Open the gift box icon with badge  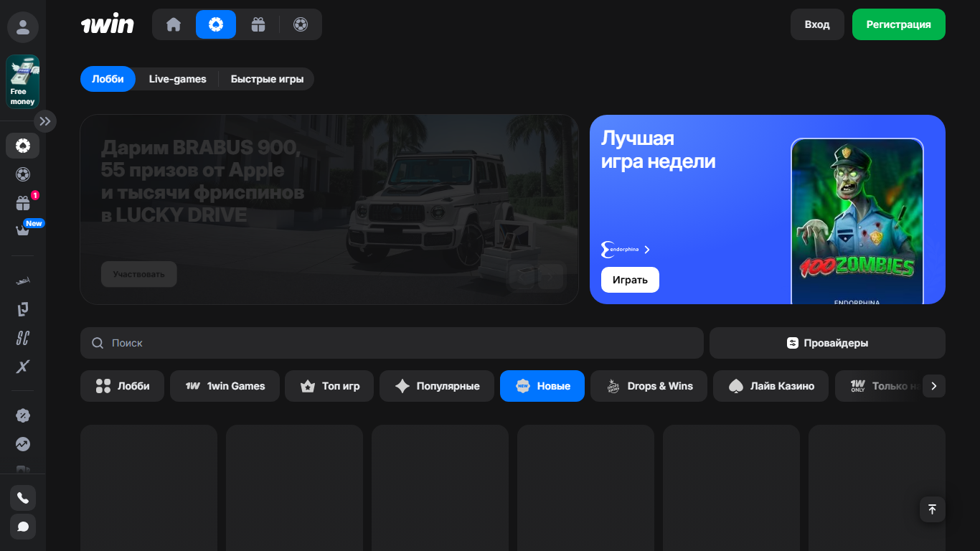[x=23, y=203]
